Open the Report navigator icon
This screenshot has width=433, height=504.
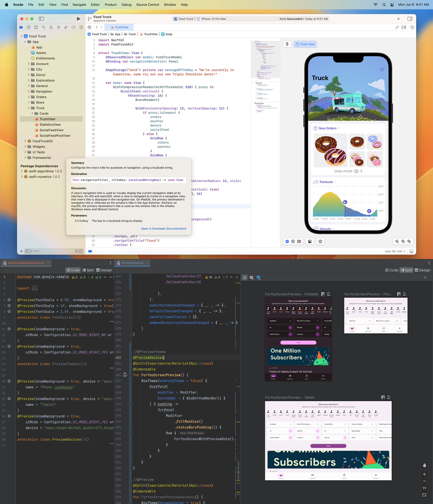pos(81,27)
